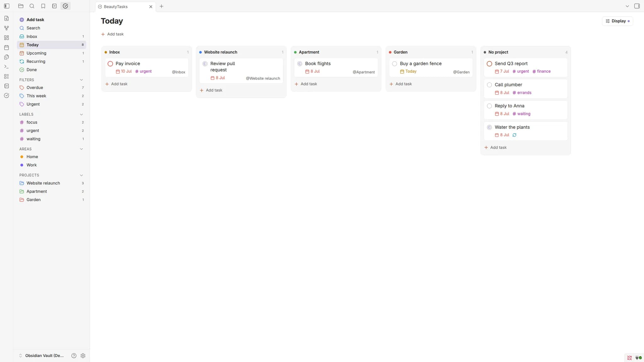The height and width of the screenshot is (362, 644).
Task: Collapse the AREAS section
Action: [x=81, y=149]
